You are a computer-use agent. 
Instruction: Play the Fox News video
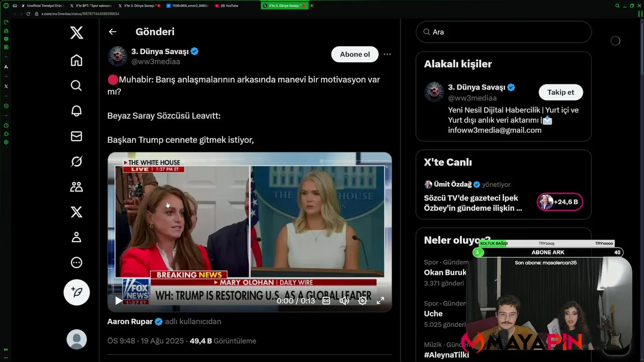118,301
